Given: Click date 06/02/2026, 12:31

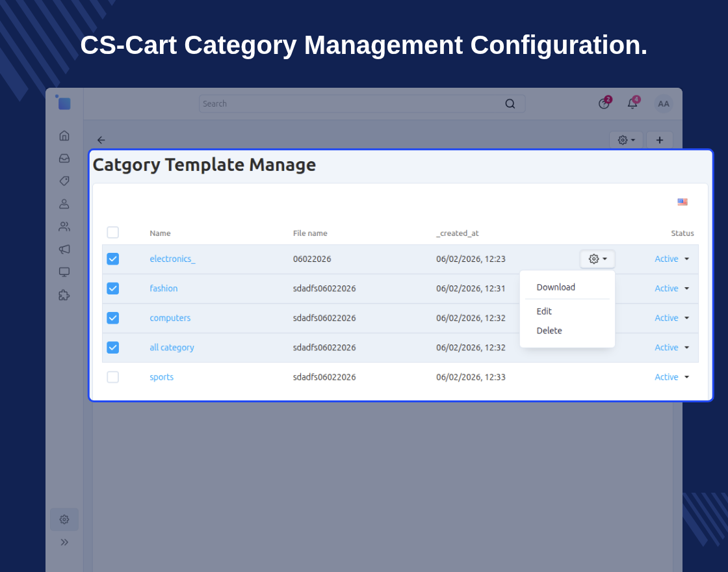Looking at the screenshot, I should pyautogui.click(x=471, y=289).
